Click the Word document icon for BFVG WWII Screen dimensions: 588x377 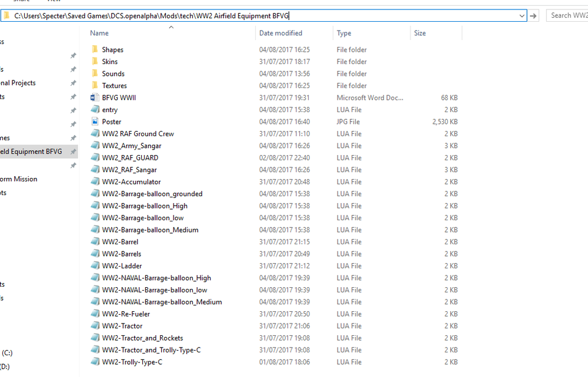[x=95, y=97]
